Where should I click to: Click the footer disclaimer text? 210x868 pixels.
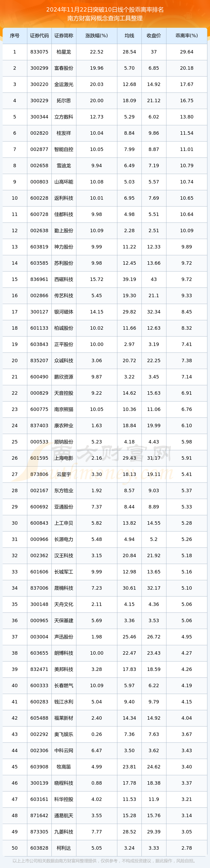point(105,861)
